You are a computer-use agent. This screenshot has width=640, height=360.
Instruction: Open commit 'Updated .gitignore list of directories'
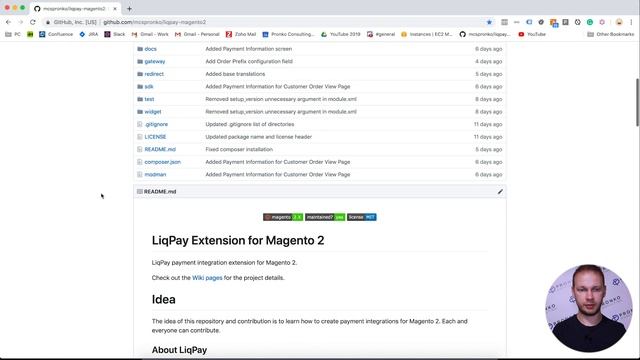[x=249, y=124]
